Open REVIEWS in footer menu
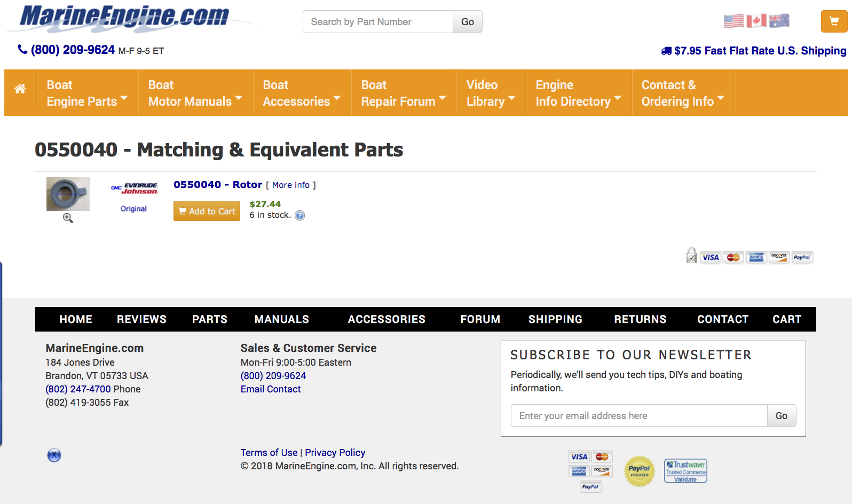Screen dimensions: 852x504 141,319
